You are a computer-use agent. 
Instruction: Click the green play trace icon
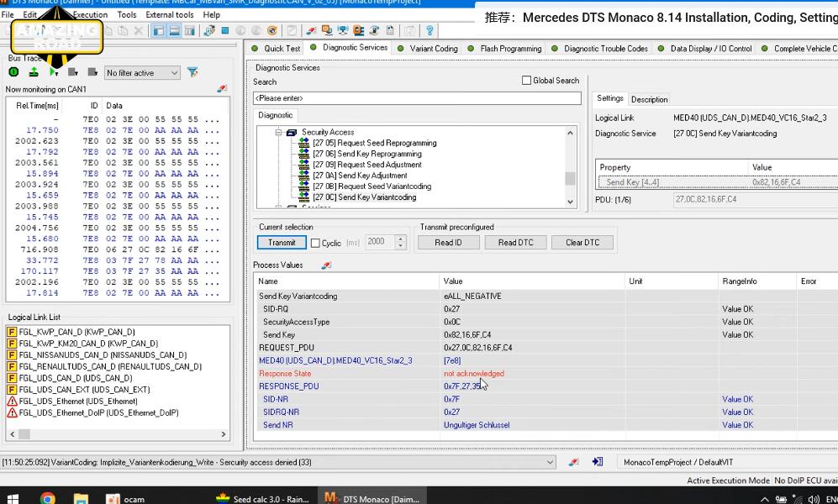click(x=54, y=72)
